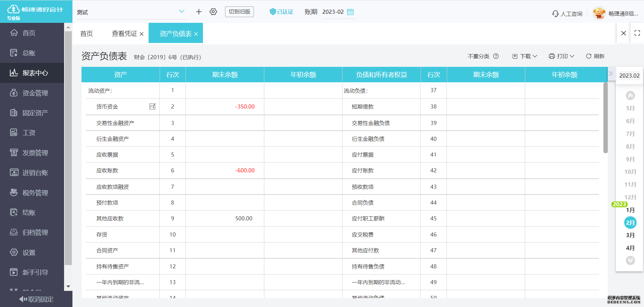Toggle 切到旧版 to switch to old version
This screenshot has height=307, width=644.
[239, 11]
